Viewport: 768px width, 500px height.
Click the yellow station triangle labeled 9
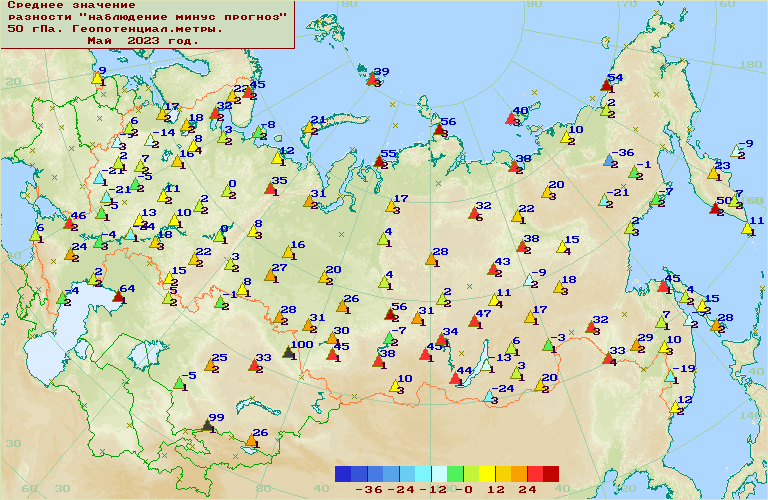[x=97, y=77]
